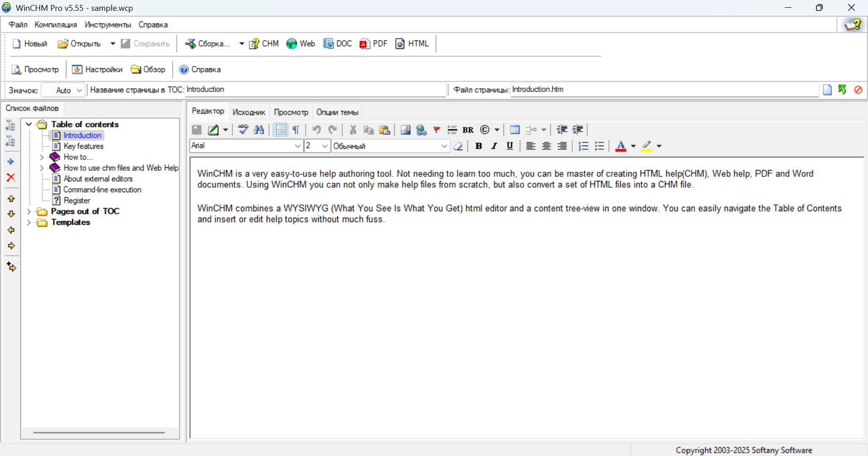Copy the selection with the copy icon
The height and width of the screenshot is (456, 868).
369,130
